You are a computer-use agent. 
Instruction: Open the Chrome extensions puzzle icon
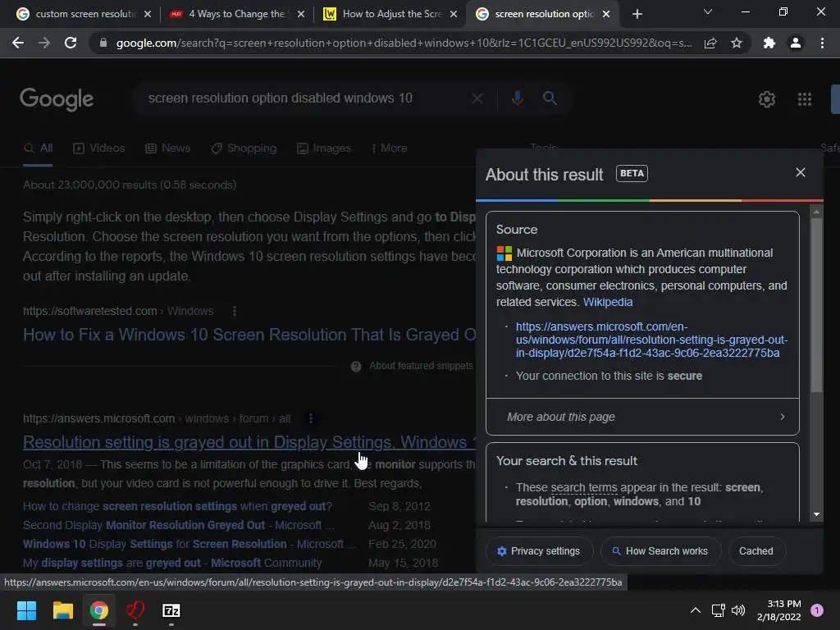[x=769, y=43]
